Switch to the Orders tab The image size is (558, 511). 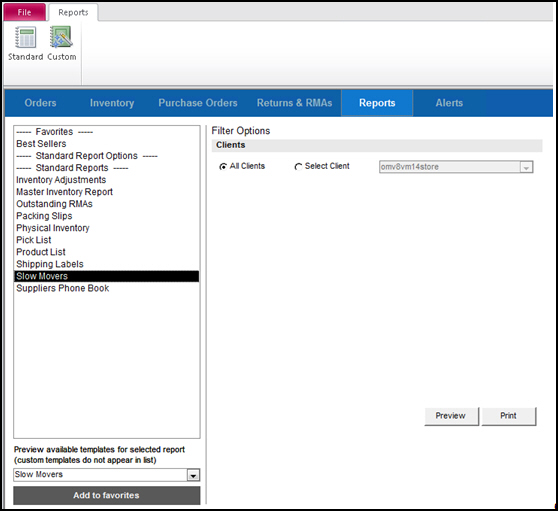40,103
